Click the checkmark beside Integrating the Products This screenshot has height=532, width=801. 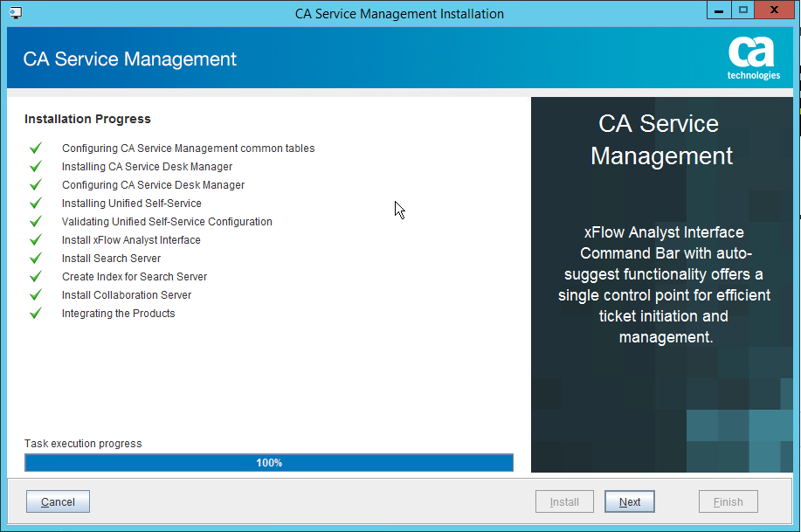(x=35, y=313)
